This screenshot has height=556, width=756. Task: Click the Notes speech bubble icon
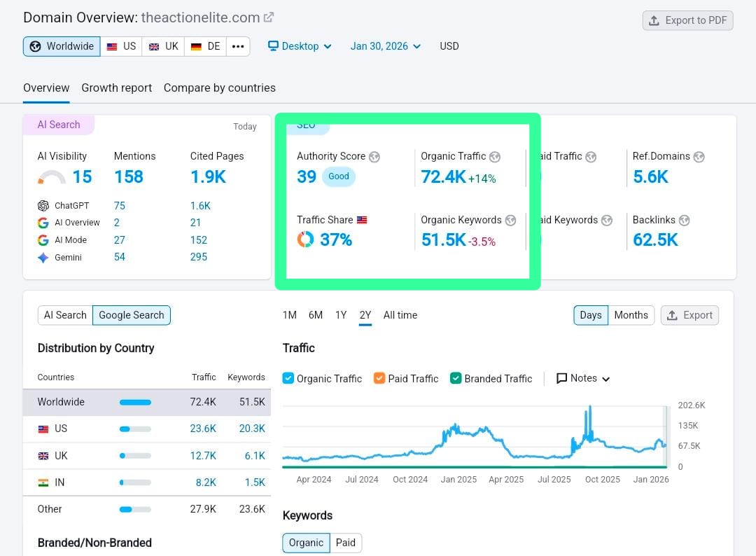[561, 379]
